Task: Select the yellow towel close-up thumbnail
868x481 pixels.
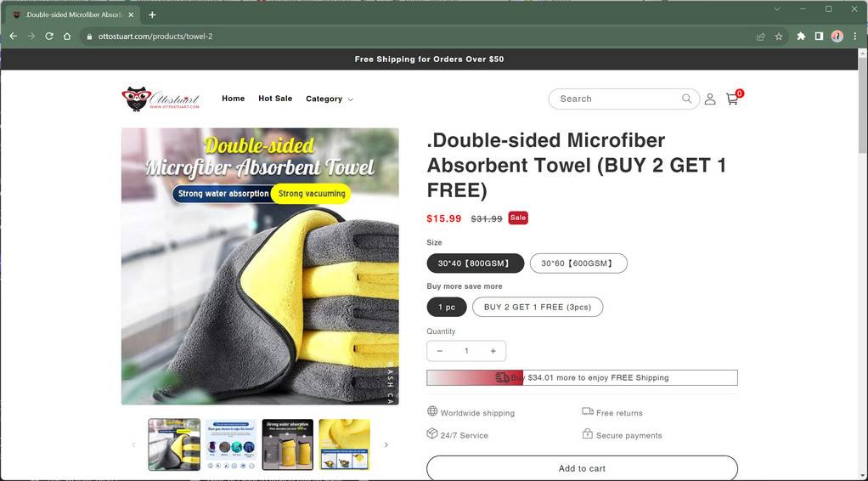Action: pyautogui.click(x=344, y=444)
